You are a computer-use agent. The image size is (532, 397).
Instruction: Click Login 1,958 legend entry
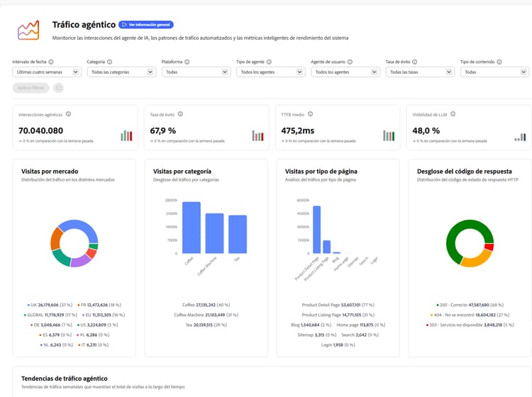(x=338, y=345)
